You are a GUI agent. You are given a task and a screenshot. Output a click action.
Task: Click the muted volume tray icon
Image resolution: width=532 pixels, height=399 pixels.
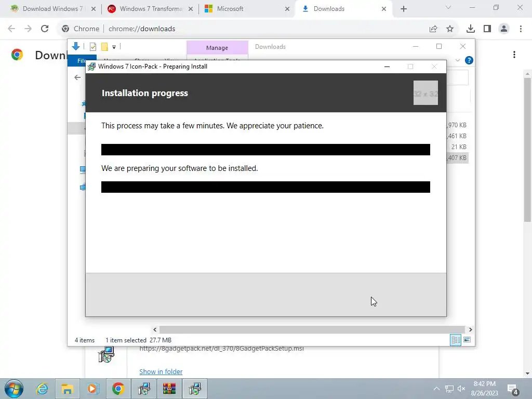[461, 389]
